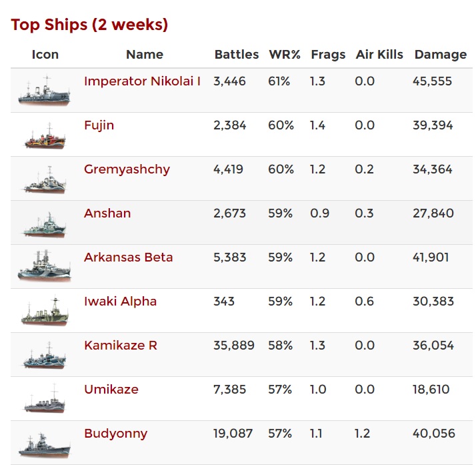Click the Anshan ship icon

(44, 223)
